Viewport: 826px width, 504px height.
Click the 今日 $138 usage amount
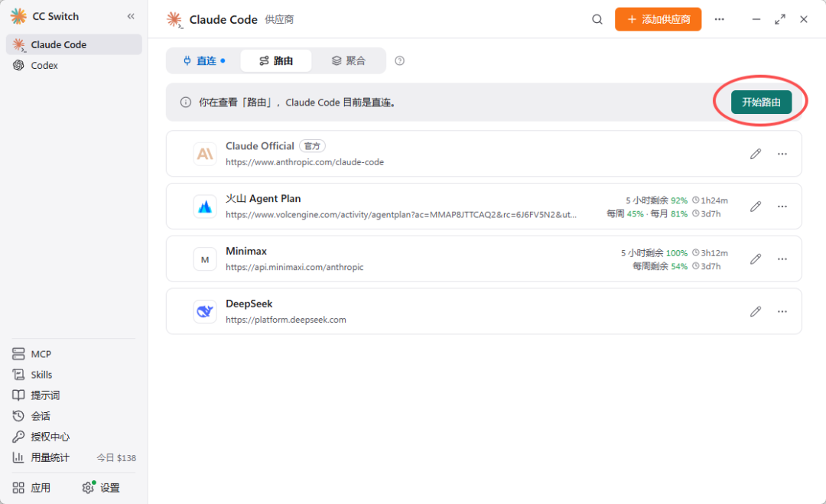pyautogui.click(x=116, y=458)
